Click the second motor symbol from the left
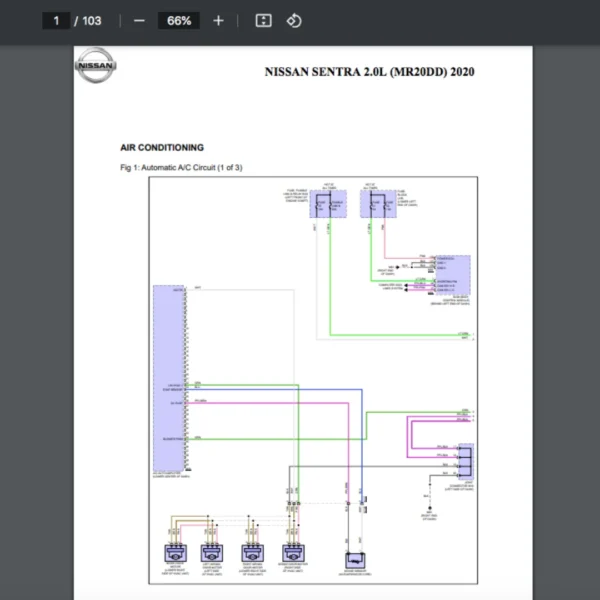 (212, 553)
